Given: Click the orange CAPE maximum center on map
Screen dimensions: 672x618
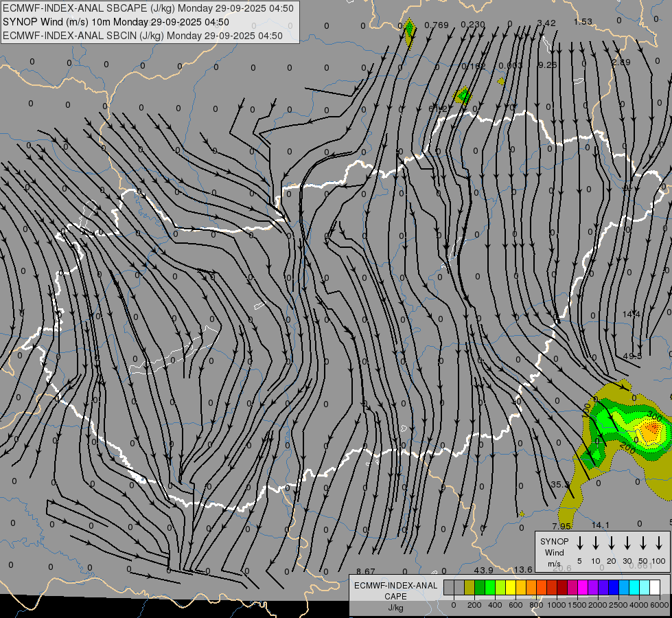Looking at the screenshot, I should click(x=652, y=428).
